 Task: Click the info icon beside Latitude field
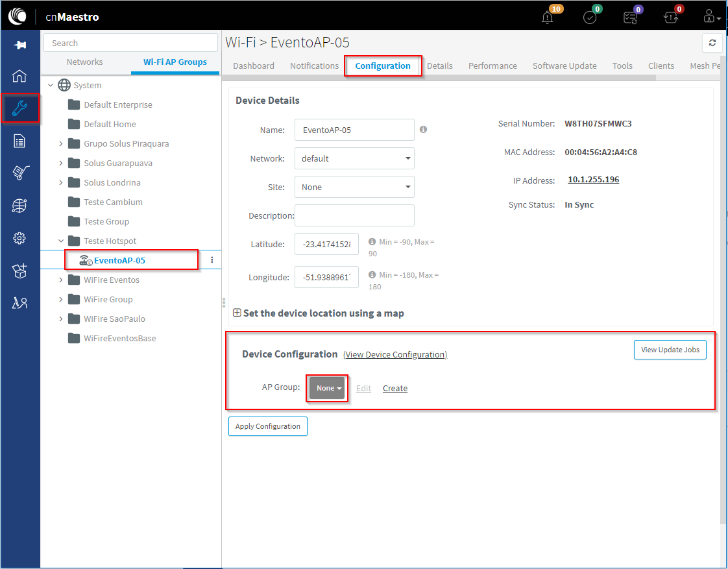(372, 241)
